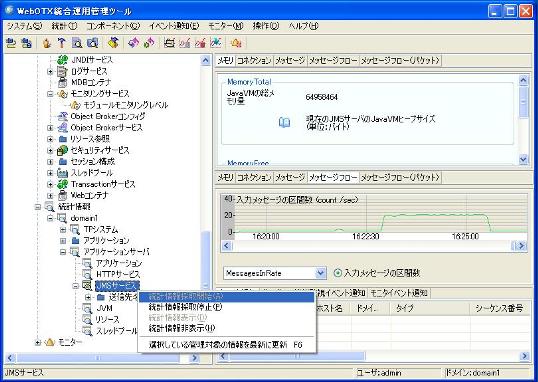
Task: Expand the リソース参照 node
Action: [x=50, y=139]
